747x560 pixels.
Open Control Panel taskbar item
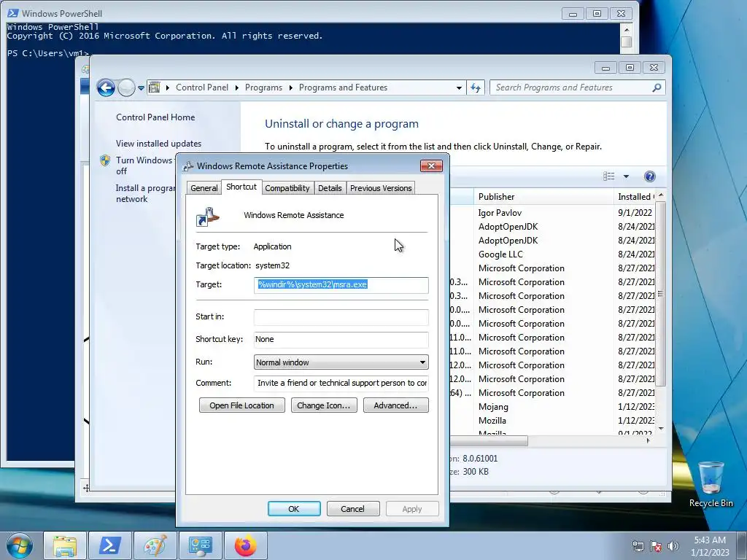[200, 545]
